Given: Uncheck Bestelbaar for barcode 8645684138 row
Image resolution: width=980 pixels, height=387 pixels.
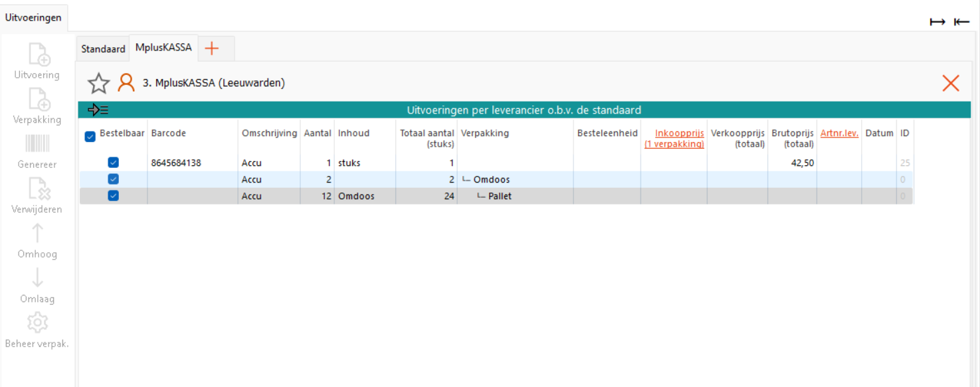Looking at the screenshot, I should click(x=114, y=163).
